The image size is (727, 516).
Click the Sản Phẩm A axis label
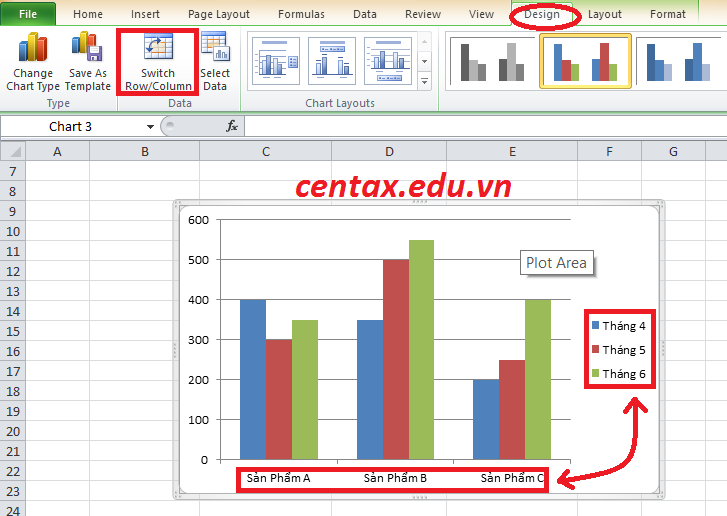pyautogui.click(x=278, y=478)
